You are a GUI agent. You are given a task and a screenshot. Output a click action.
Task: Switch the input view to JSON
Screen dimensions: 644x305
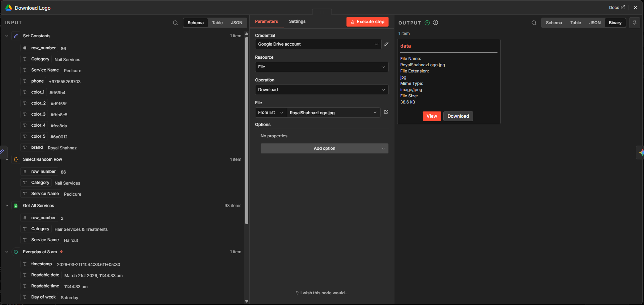pos(237,23)
